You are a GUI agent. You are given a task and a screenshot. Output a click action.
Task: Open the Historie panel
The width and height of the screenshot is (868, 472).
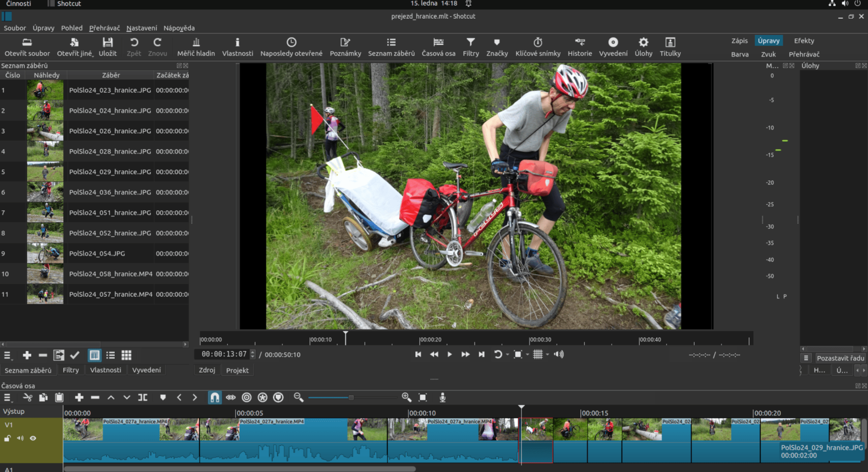[x=580, y=46]
